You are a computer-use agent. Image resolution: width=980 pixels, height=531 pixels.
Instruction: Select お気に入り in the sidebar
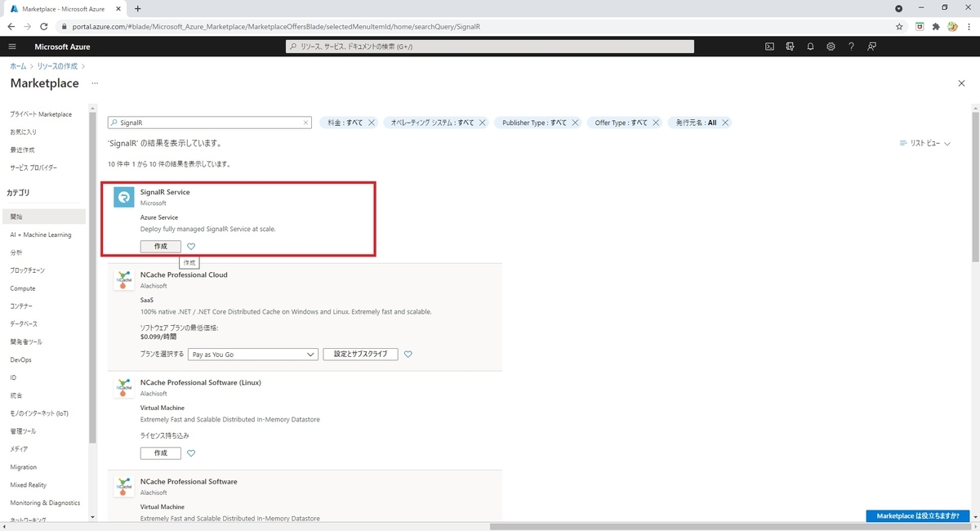[23, 132]
